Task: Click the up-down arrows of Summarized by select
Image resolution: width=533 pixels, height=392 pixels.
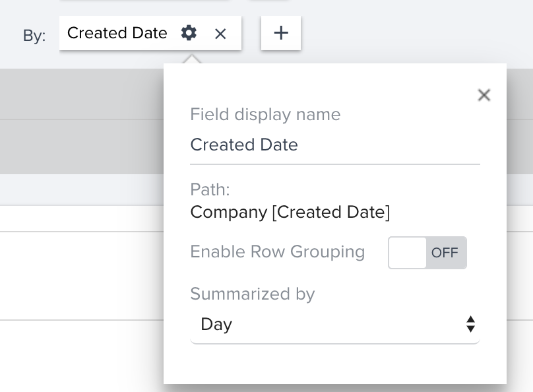Action: coord(470,324)
